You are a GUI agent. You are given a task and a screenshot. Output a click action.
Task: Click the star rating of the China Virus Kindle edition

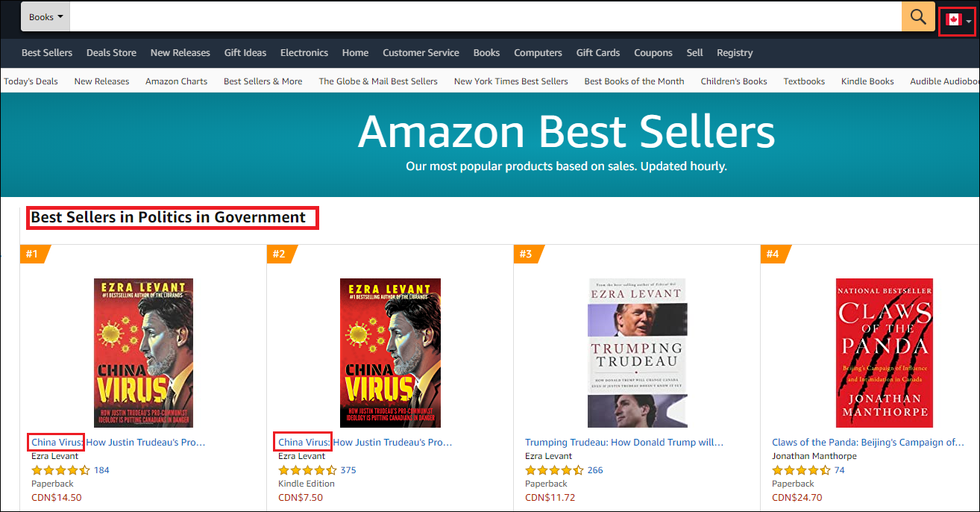pyautogui.click(x=307, y=470)
